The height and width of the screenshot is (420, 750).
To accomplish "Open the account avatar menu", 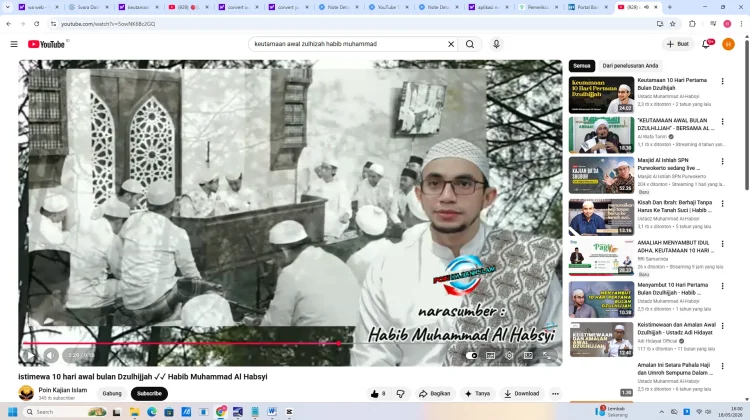I will [x=728, y=44].
